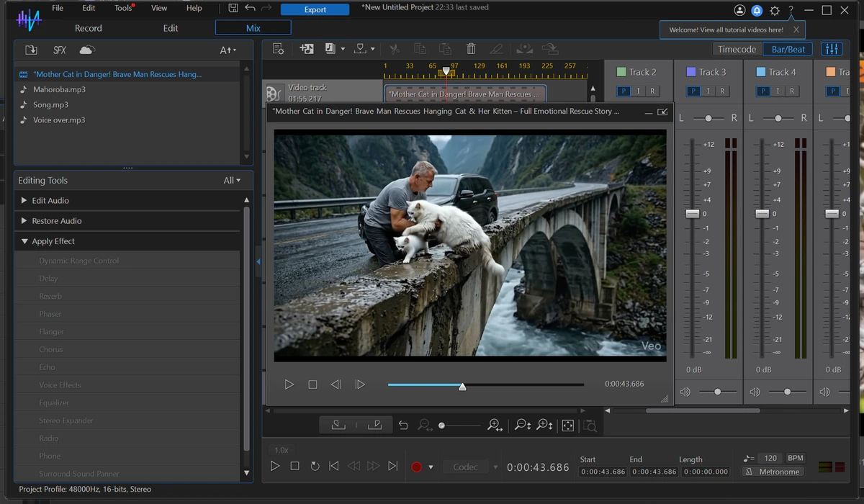Viewport: 864px width, 504px height.
Task: Click the save project floppy icon
Action: [233, 9]
